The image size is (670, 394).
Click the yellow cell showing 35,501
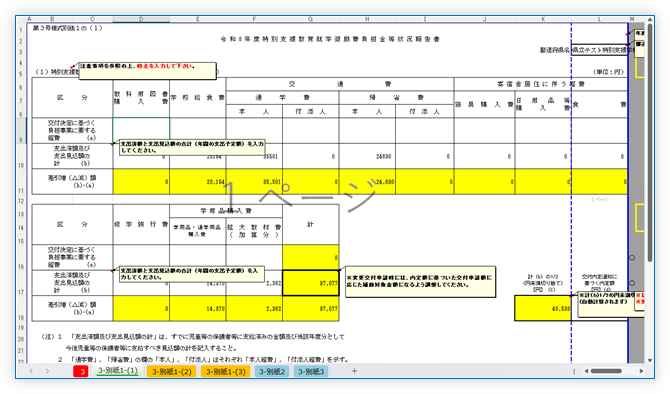(x=254, y=182)
